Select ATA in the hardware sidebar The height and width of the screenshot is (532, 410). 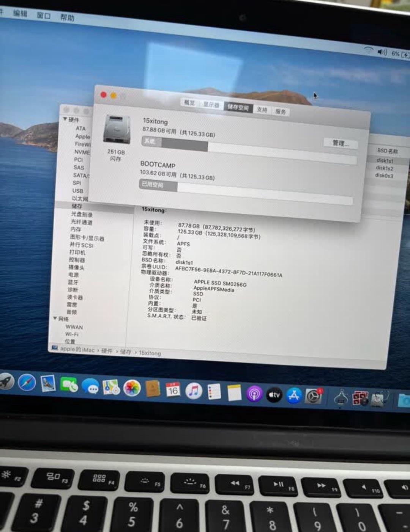click(80, 129)
